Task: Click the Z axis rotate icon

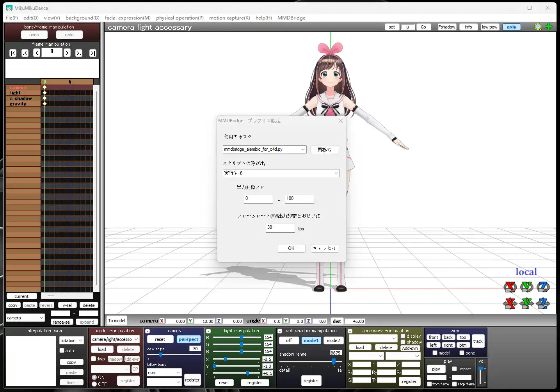Action: click(543, 287)
